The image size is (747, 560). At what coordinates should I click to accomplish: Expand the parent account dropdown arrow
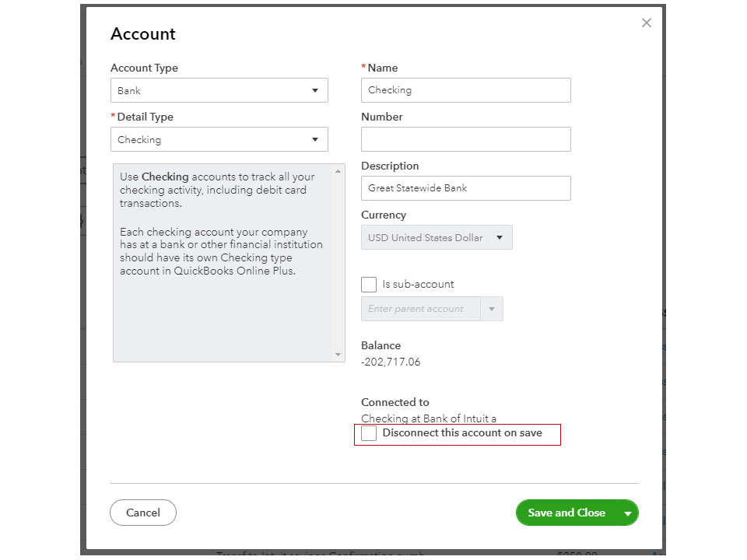click(492, 309)
